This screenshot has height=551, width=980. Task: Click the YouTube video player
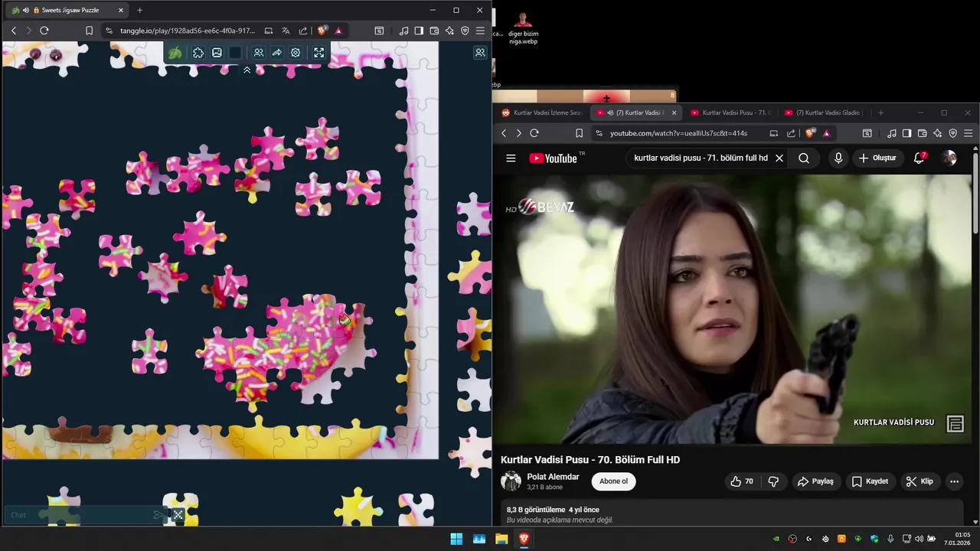(x=732, y=308)
